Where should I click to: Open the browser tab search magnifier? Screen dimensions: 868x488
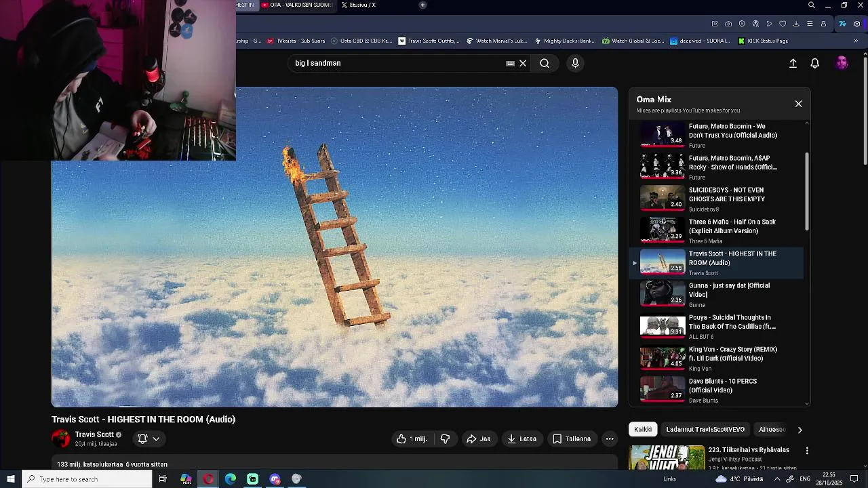[812, 5]
